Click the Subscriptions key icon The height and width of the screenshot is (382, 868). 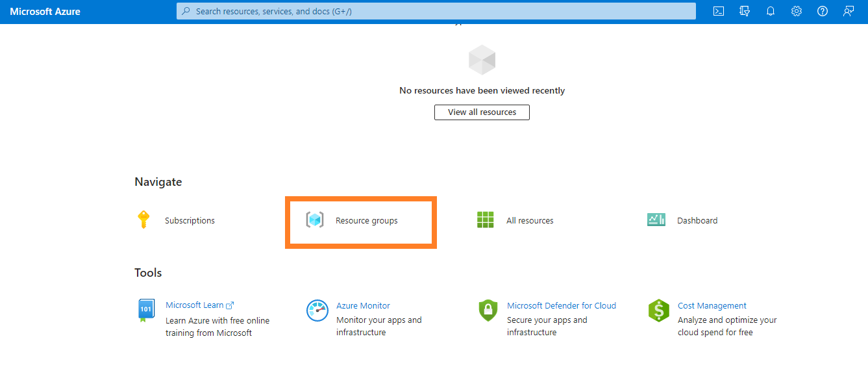point(143,220)
